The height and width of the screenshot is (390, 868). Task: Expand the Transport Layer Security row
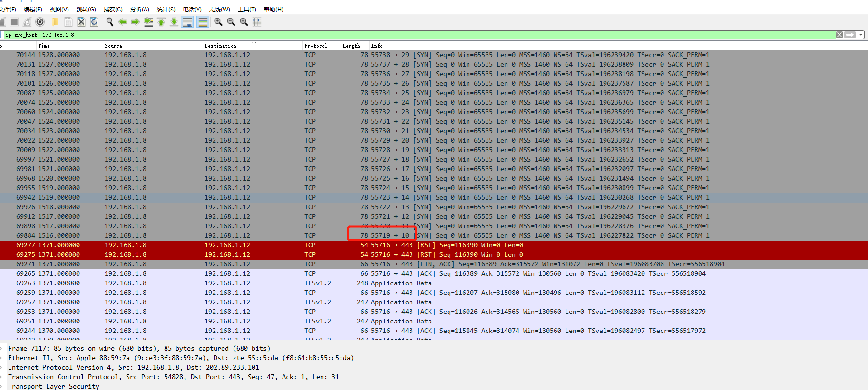click(x=2, y=387)
